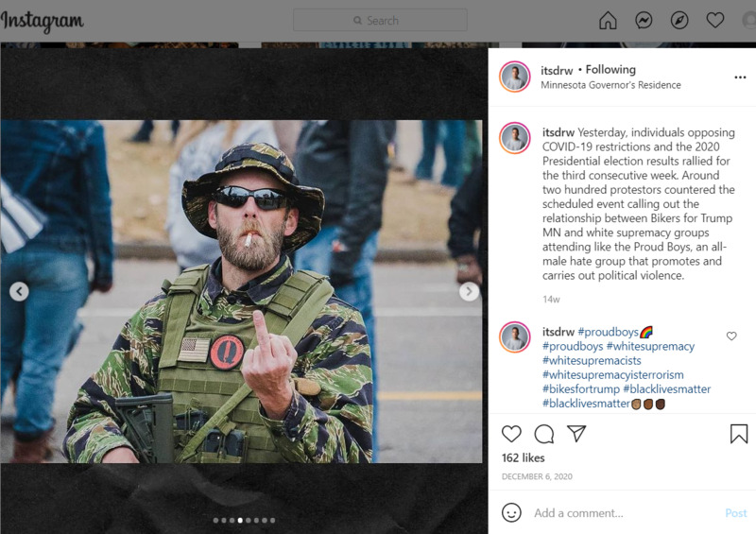This screenshot has height=534, width=756.
Task: Go to previous photo in carousel
Action: pyautogui.click(x=19, y=291)
